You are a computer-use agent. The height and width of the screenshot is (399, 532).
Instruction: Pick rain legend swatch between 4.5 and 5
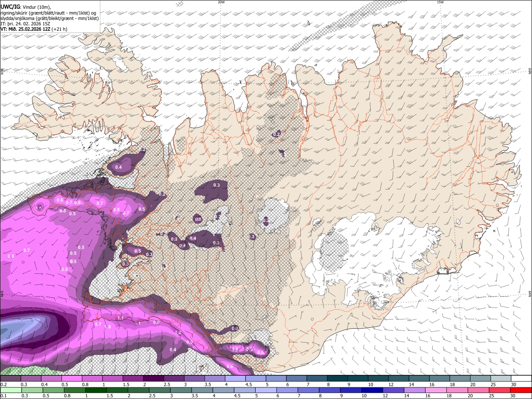245,390
